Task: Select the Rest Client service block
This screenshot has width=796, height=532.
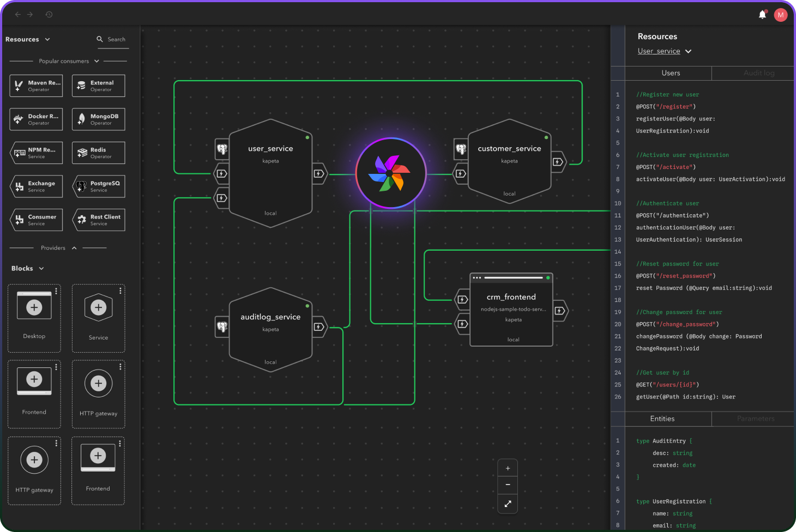Action: [x=99, y=220]
